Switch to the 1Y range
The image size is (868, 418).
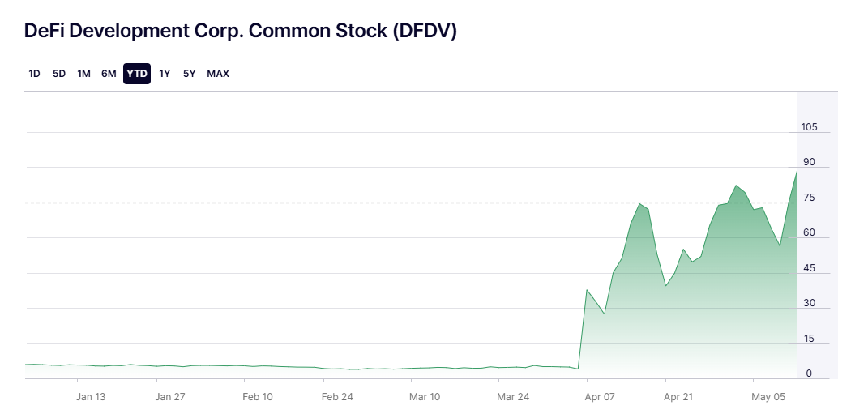(x=165, y=74)
